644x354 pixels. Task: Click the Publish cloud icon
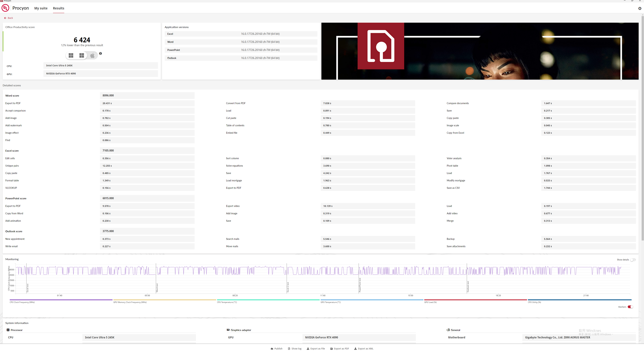[272, 349]
